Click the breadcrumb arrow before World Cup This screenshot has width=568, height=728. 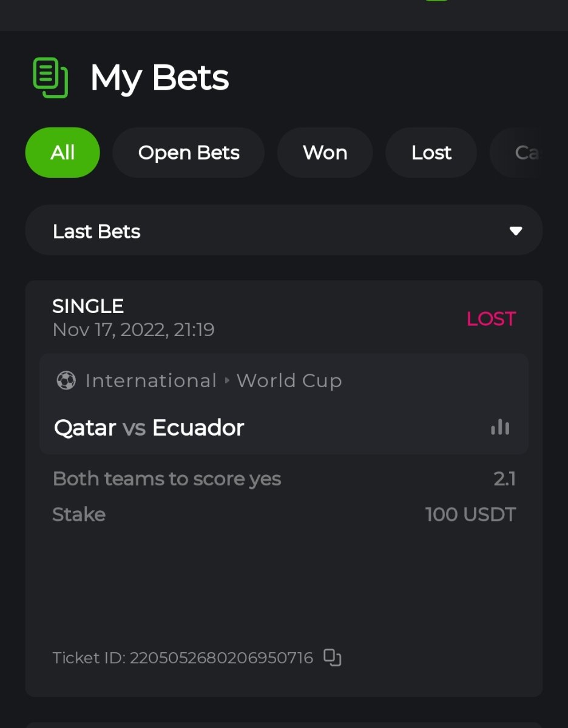227,380
